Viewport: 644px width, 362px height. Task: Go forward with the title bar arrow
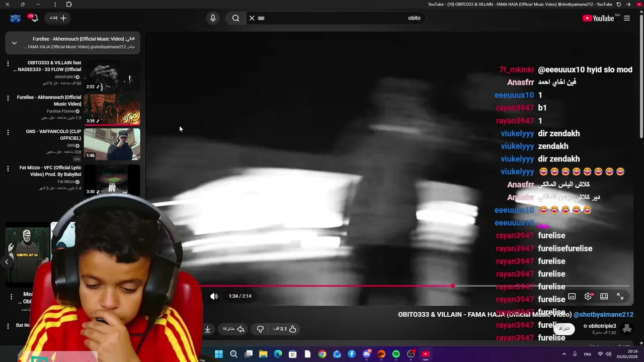click(628, 4)
